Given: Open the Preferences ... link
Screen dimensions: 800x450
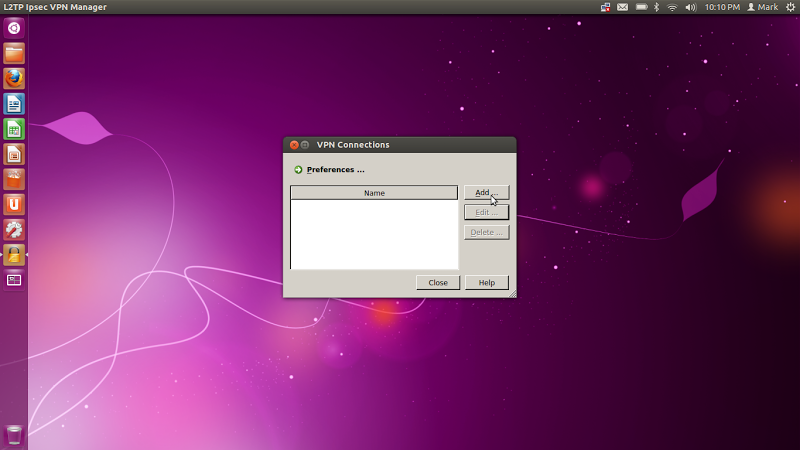Looking at the screenshot, I should (x=336, y=170).
